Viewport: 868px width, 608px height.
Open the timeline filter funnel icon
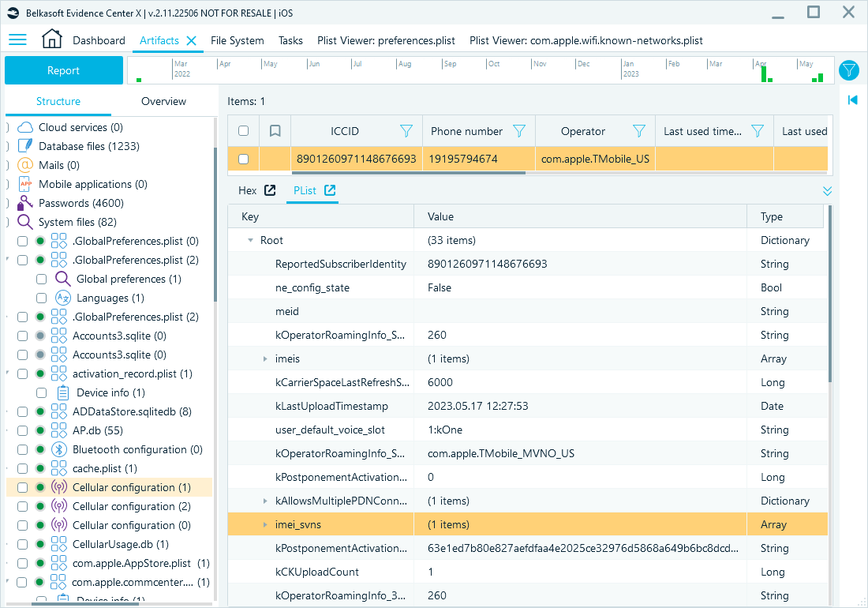(848, 70)
